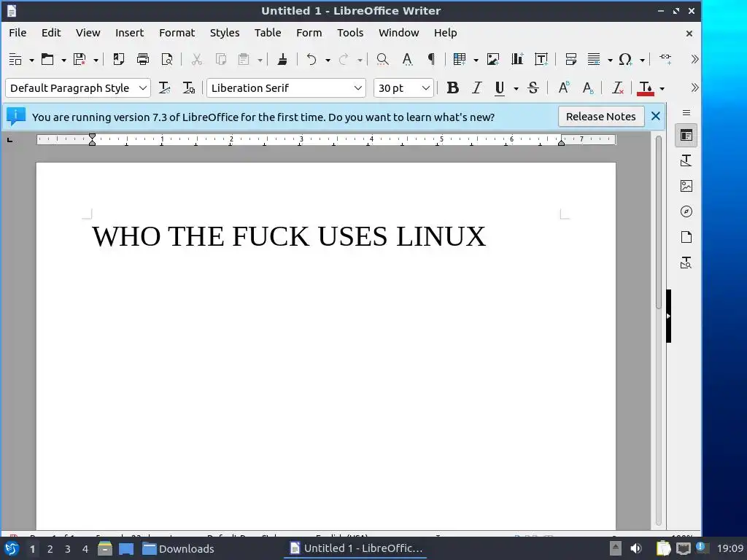This screenshot has width=747, height=560.
Task: Expand the Undo history dropdown arrow
Action: click(x=328, y=60)
